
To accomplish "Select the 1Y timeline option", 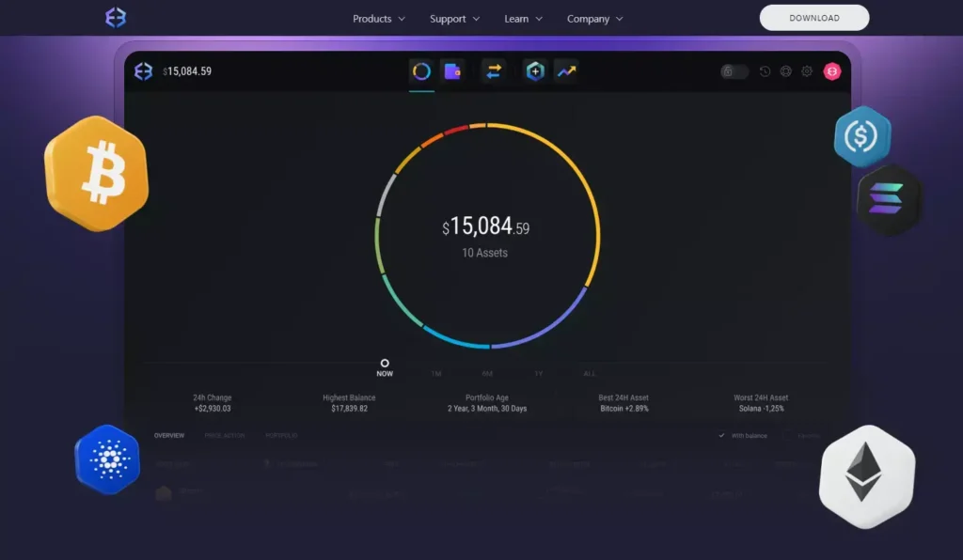I will click(538, 373).
